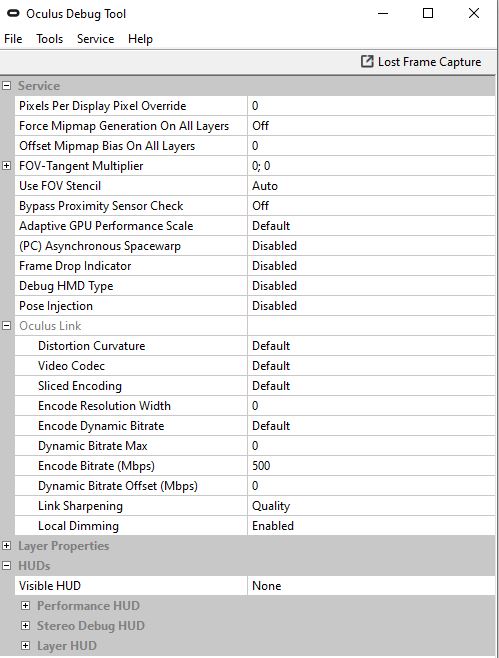
Task: Open the File menu
Action: tap(13, 39)
